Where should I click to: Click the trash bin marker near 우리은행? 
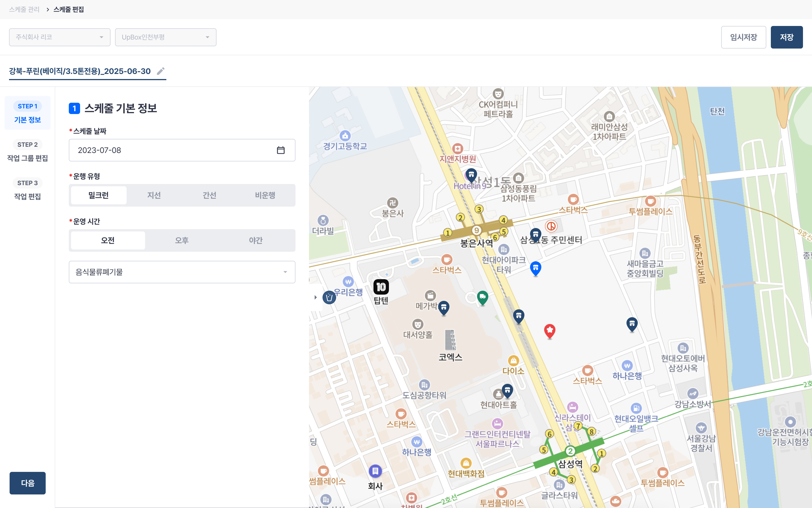click(329, 297)
